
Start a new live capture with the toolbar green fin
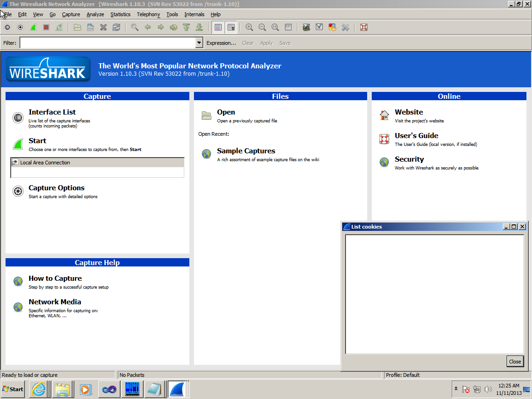(33, 28)
